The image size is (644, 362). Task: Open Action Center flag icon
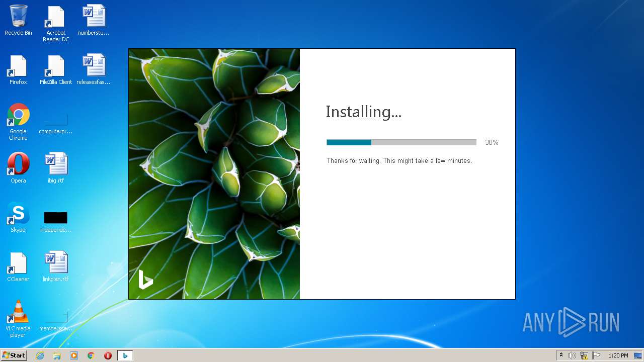[596, 355]
